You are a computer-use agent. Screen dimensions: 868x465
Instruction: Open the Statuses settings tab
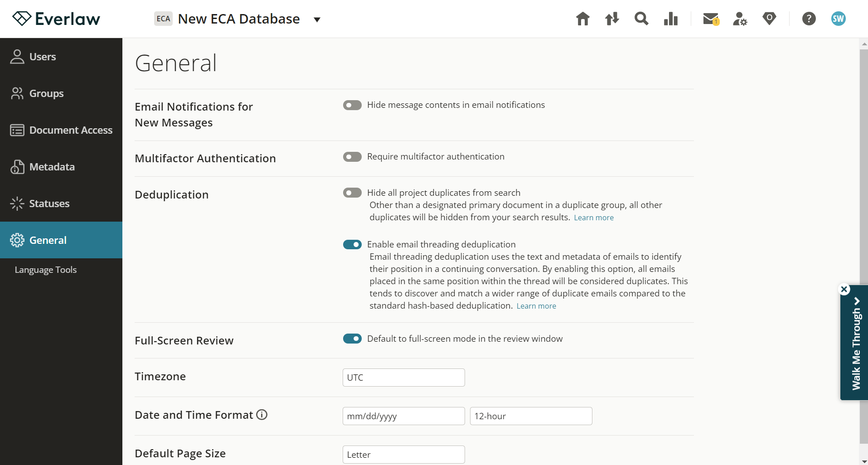point(61,203)
